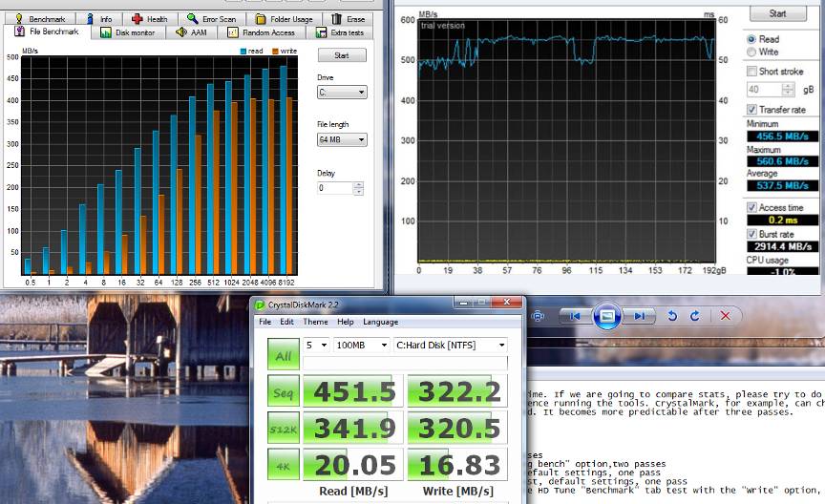Run All tests in CrystalDiskMark

click(283, 353)
